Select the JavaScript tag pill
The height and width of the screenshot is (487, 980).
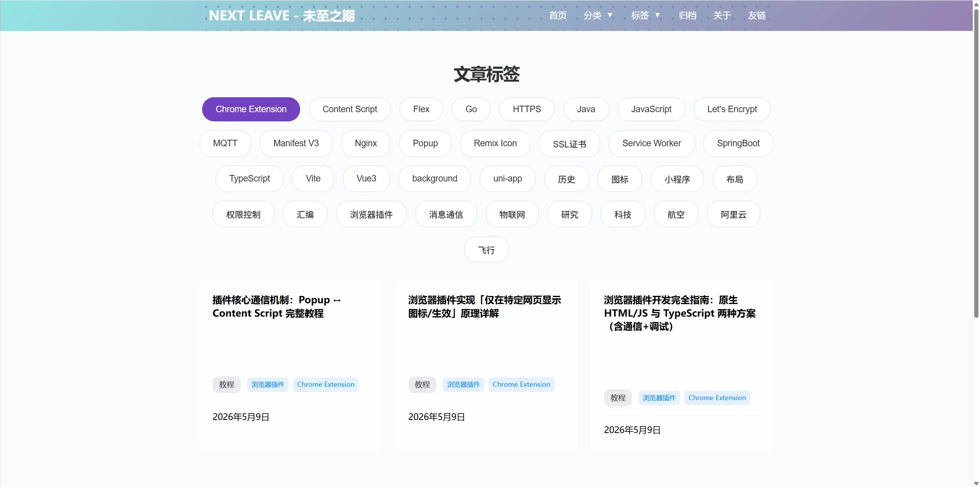pyautogui.click(x=651, y=109)
